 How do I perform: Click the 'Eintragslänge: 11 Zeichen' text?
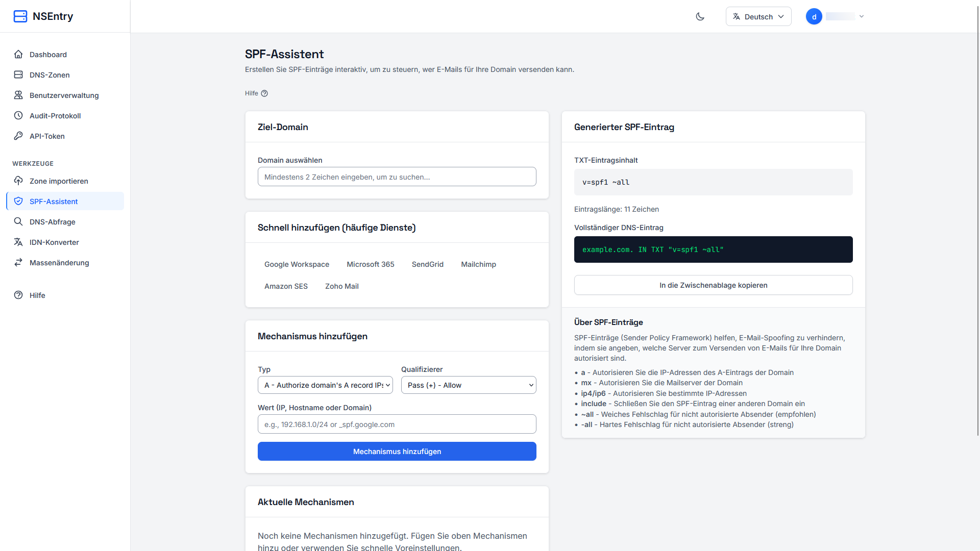[617, 209]
